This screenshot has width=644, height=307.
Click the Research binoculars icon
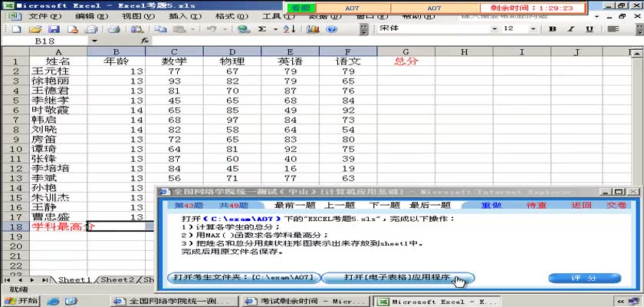point(136,29)
